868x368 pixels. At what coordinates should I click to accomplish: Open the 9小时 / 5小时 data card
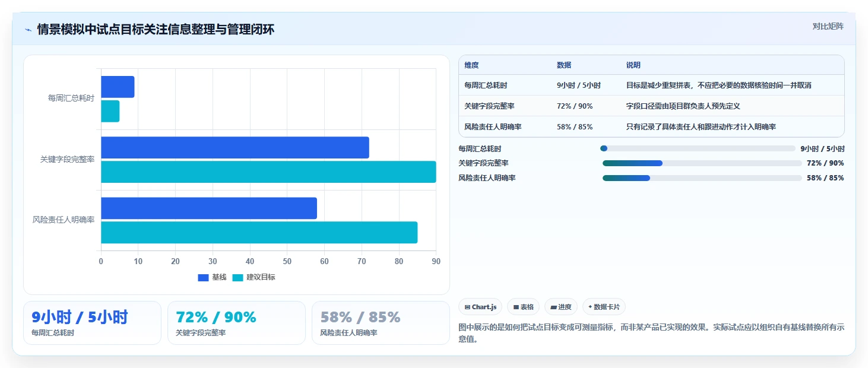click(x=92, y=323)
